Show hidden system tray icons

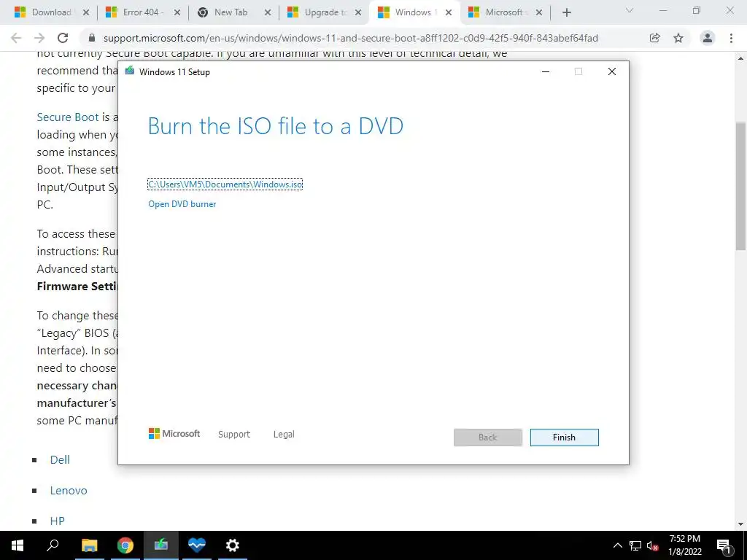[x=617, y=545]
